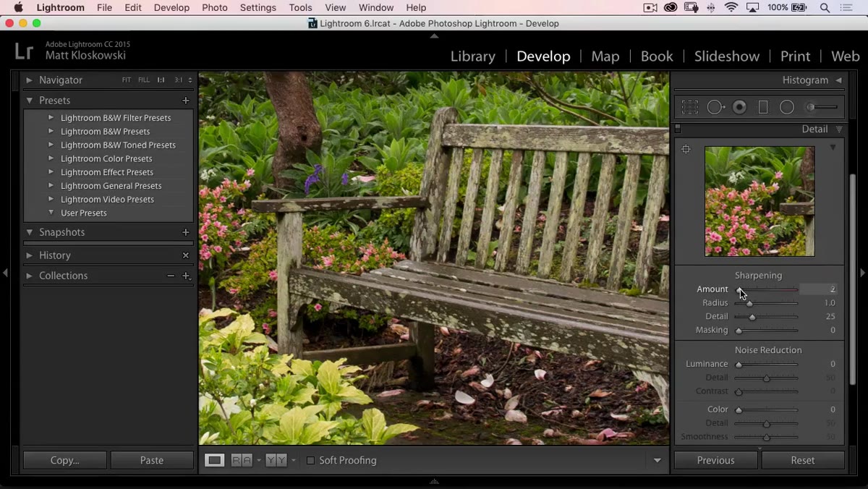Expand Lightroom Color Presets folder
Image resolution: width=868 pixels, height=489 pixels.
click(51, 158)
